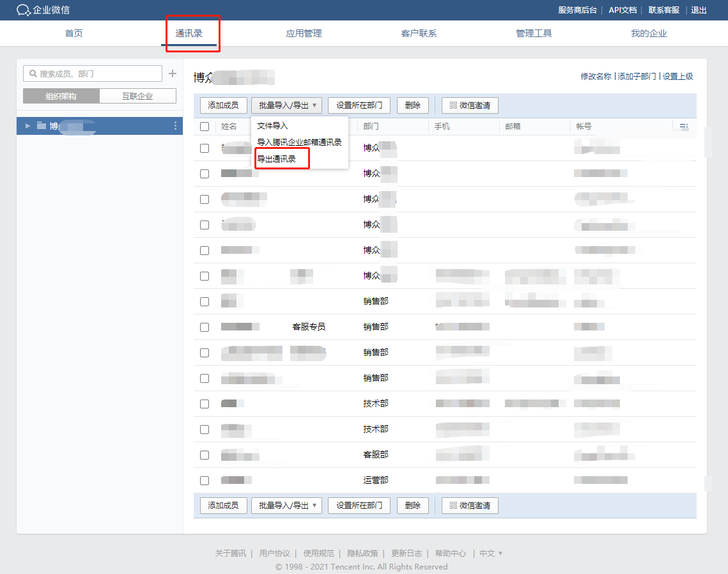Click the 添加成员 button
The width and height of the screenshot is (728, 574).
223,105
